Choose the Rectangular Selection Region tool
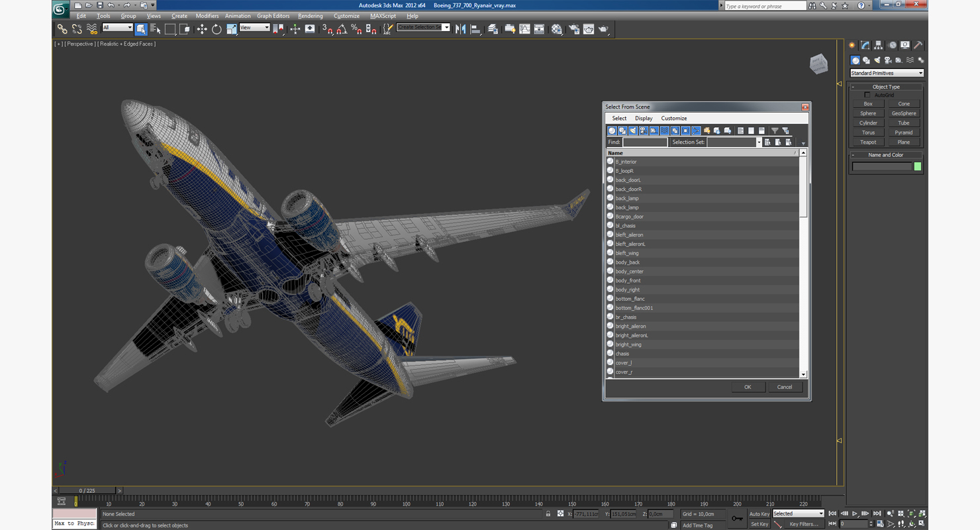Screen dimensions: 980x530 coord(170,29)
